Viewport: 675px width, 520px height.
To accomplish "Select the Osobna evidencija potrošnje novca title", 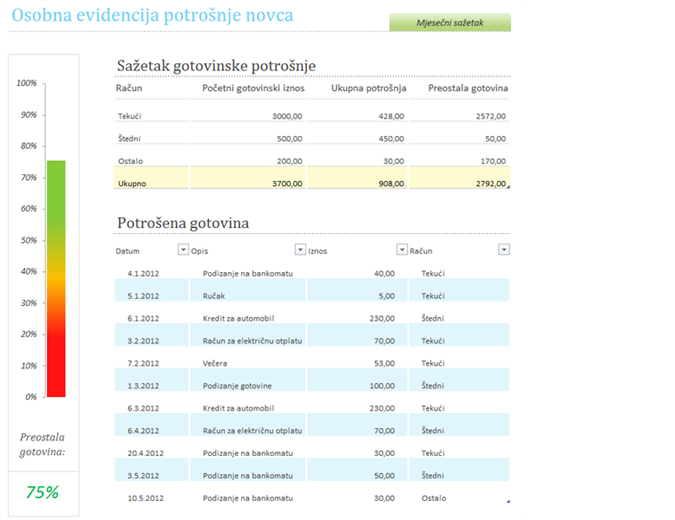I will pos(152,15).
